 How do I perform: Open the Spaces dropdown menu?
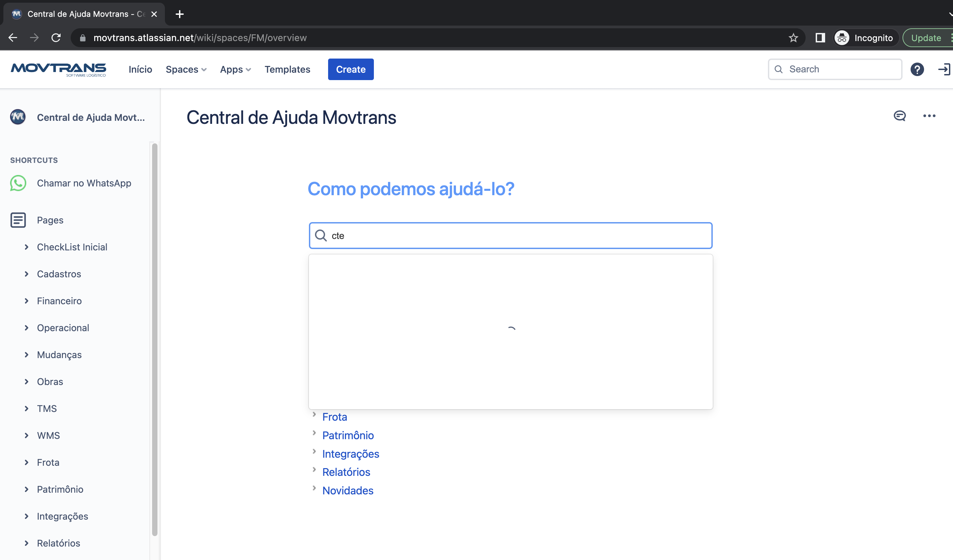tap(186, 69)
